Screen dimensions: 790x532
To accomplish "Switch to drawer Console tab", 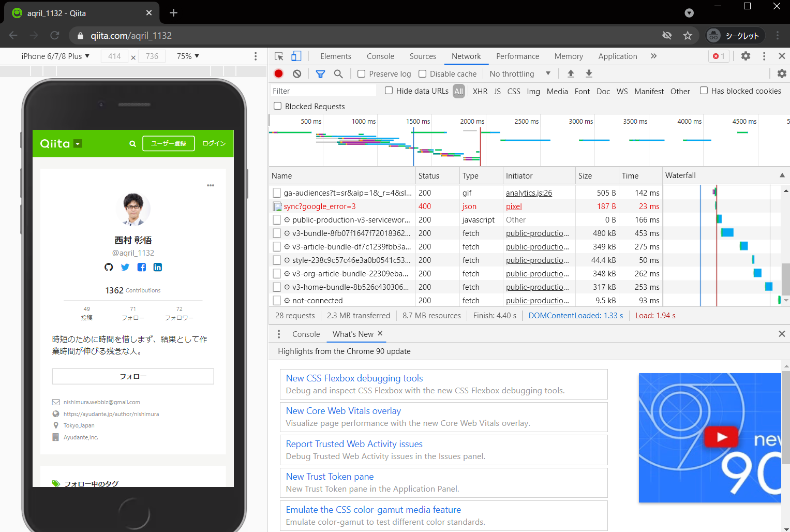I will click(x=306, y=334).
